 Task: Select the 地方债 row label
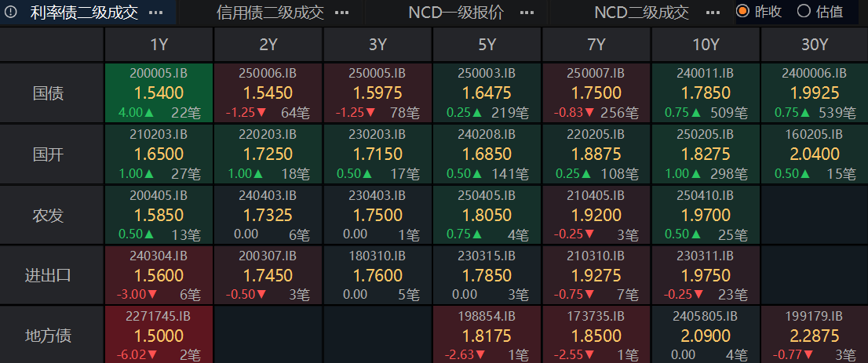(52, 336)
